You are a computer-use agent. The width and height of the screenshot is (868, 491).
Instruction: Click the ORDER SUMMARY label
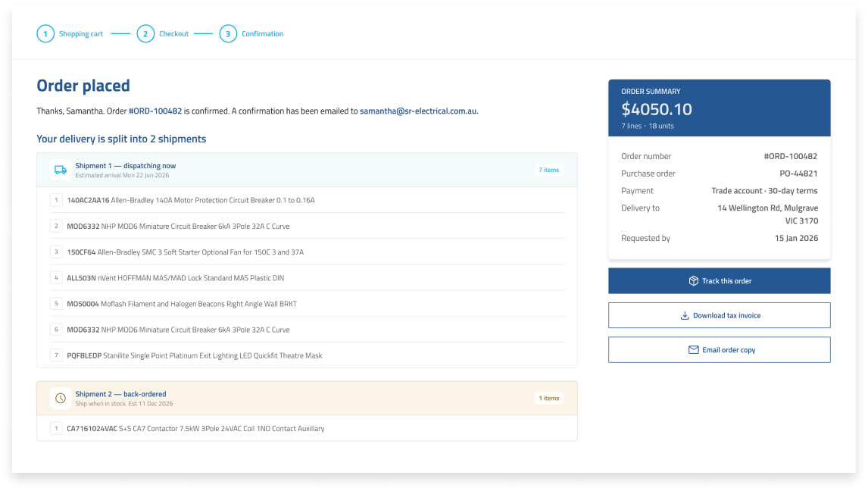tap(651, 92)
